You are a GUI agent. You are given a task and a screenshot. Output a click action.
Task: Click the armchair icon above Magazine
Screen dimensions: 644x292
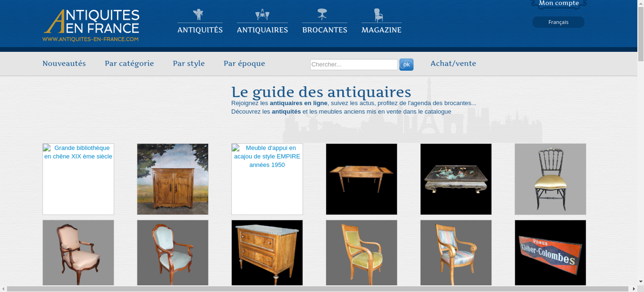pyautogui.click(x=378, y=15)
